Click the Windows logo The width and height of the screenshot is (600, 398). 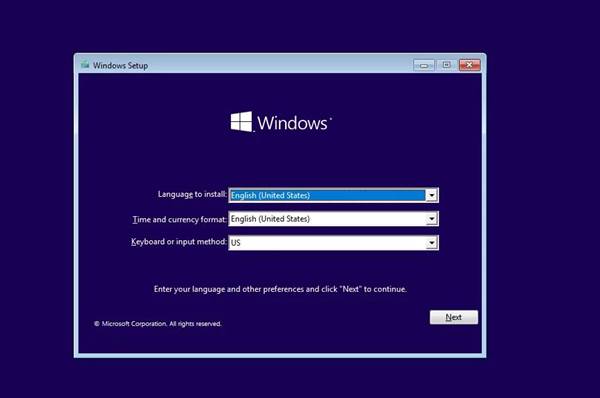281,122
